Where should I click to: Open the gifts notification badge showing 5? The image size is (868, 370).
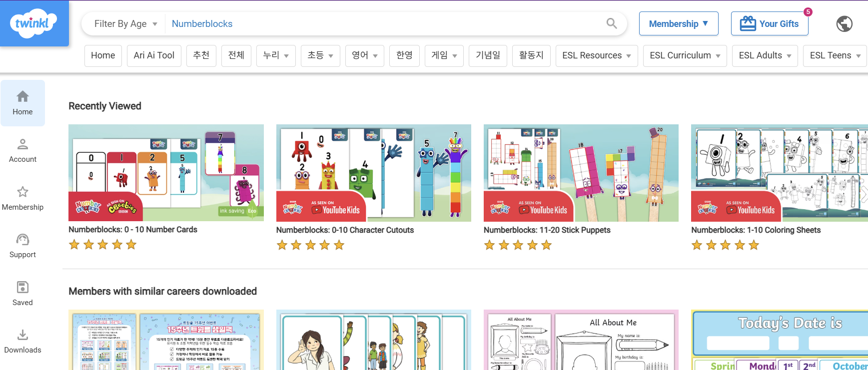808,12
